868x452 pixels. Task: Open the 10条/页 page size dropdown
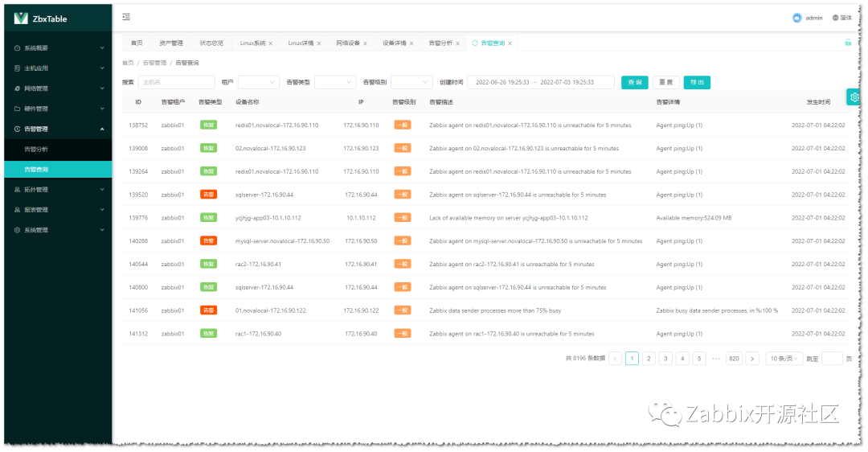click(x=784, y=359)
